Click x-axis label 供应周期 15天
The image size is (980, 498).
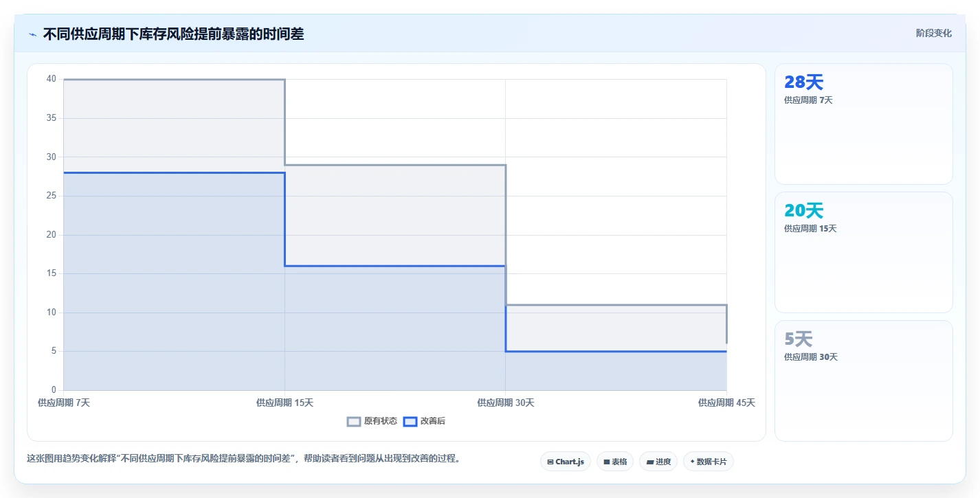tap(285, 403)
